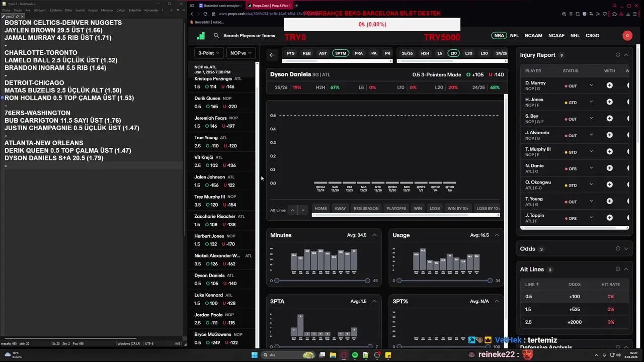Click the Minutes range slider right handle

click(367, 281)
